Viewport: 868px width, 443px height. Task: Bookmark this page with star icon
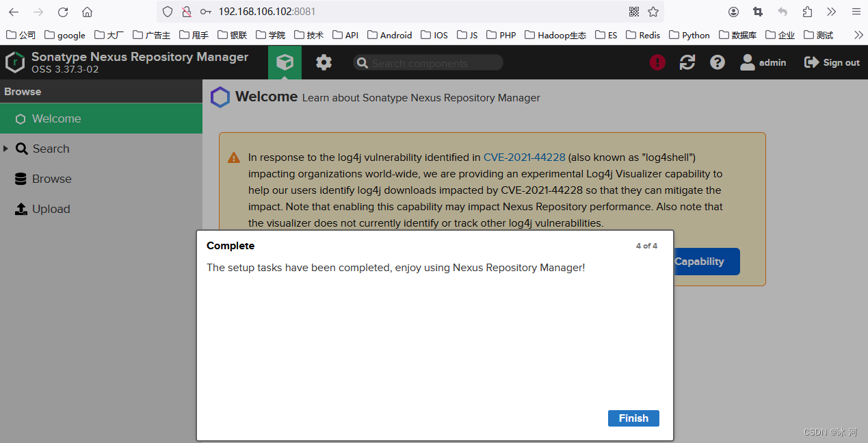(653, 12)
